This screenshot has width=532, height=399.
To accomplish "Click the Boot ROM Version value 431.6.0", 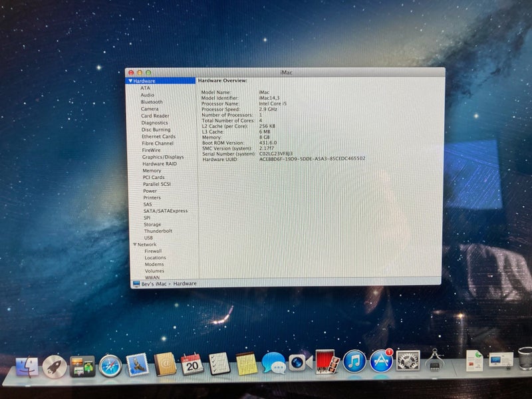I will click(268, 142).
